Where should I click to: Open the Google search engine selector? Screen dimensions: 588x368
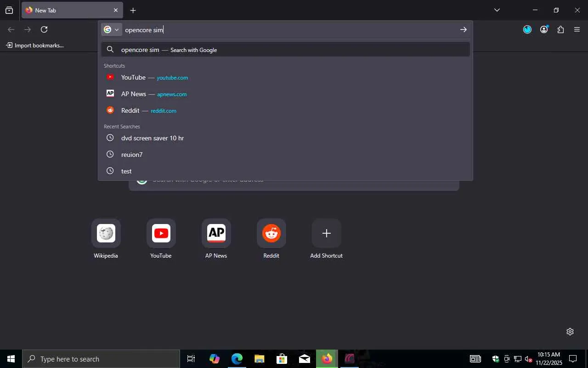[x=111, y=29]
